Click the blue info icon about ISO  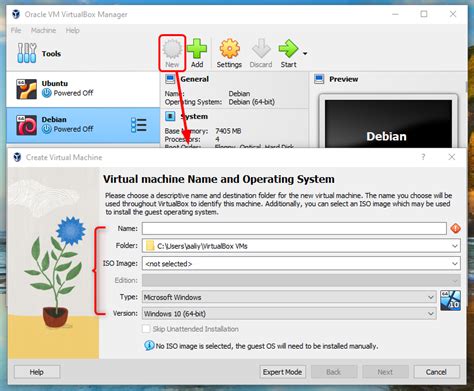149,346
